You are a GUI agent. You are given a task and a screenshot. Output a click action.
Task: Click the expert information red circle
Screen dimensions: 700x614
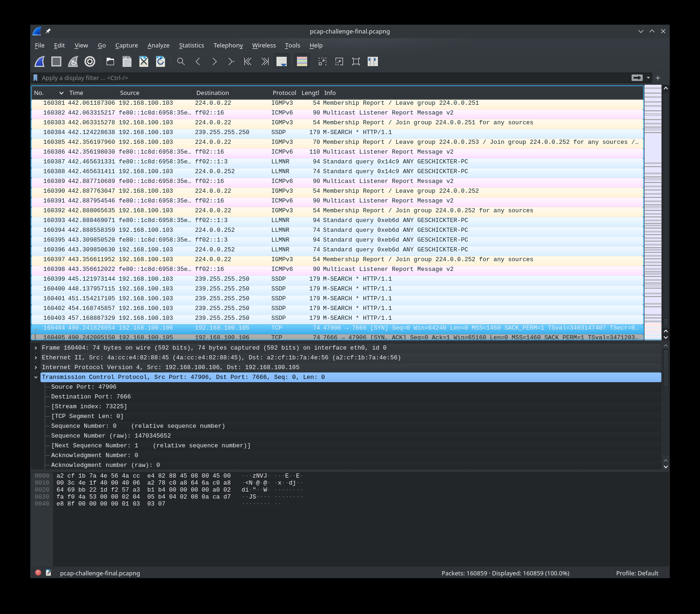point(38,573)
